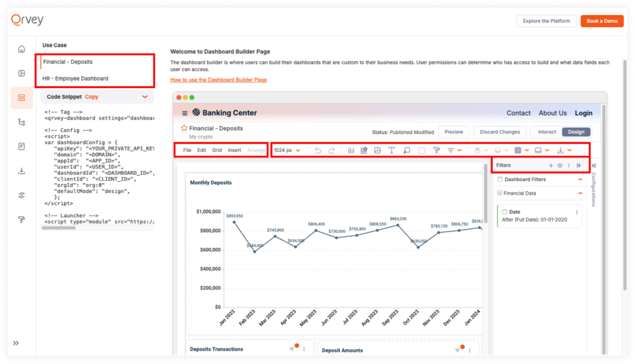
Task: Switch to Interact mode
Action: point(547,132)
